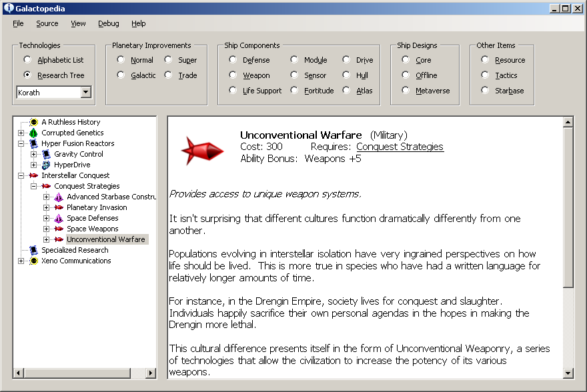587x392 pixels.
Task: Select the Tactics radio button
Action: click(x=485, y=75)
